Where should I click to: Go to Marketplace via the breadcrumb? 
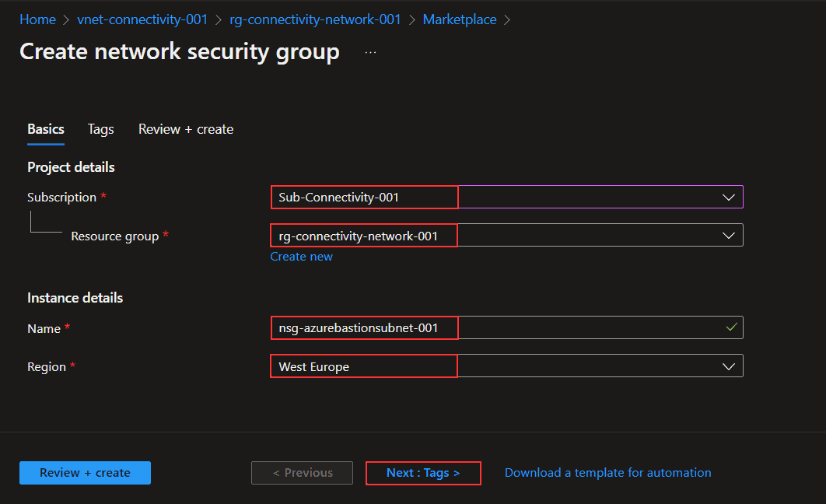(x=459, y=19)
